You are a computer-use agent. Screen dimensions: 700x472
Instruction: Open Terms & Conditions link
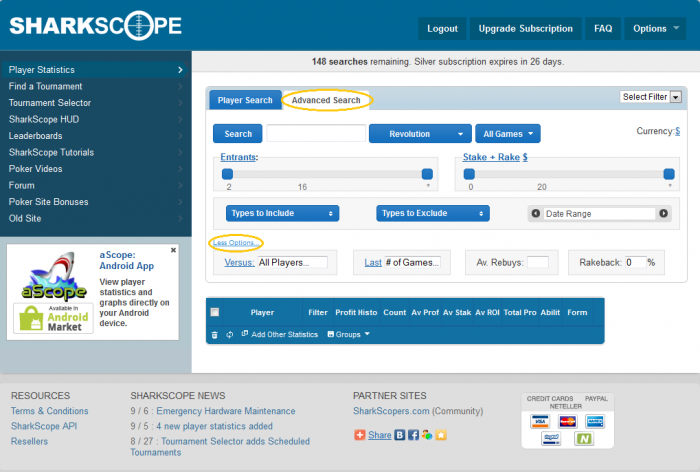tap(50, 411)
